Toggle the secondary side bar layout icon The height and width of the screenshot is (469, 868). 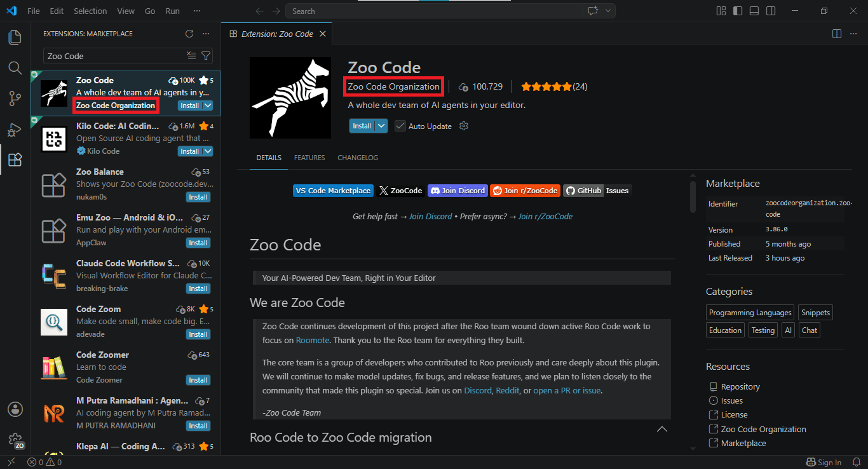tap(771, 11)
